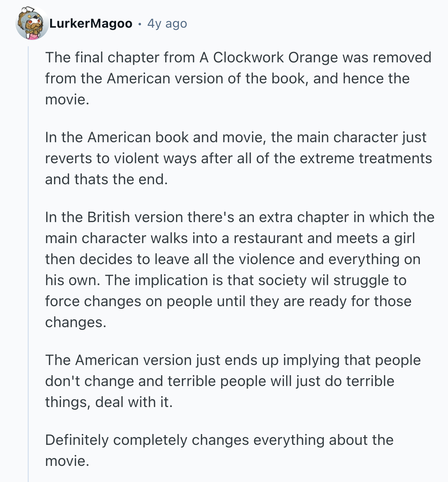Click the "4y ago" comment timestamp
448x482 pixels.
coord(167,23)
